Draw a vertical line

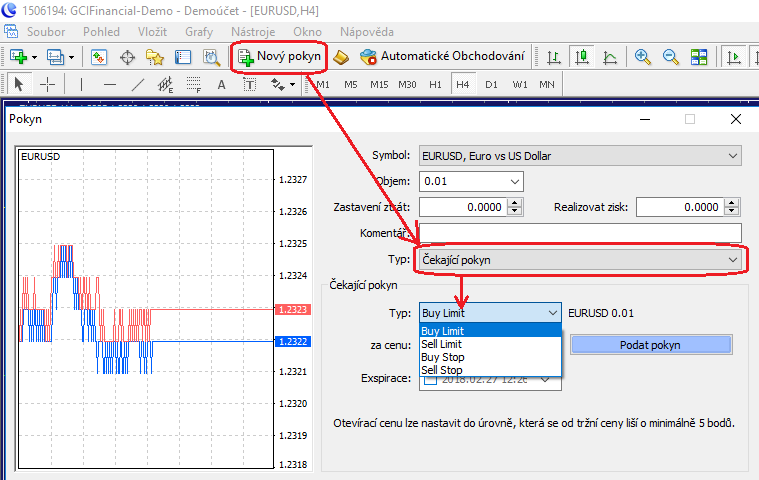tap(81, 85)
